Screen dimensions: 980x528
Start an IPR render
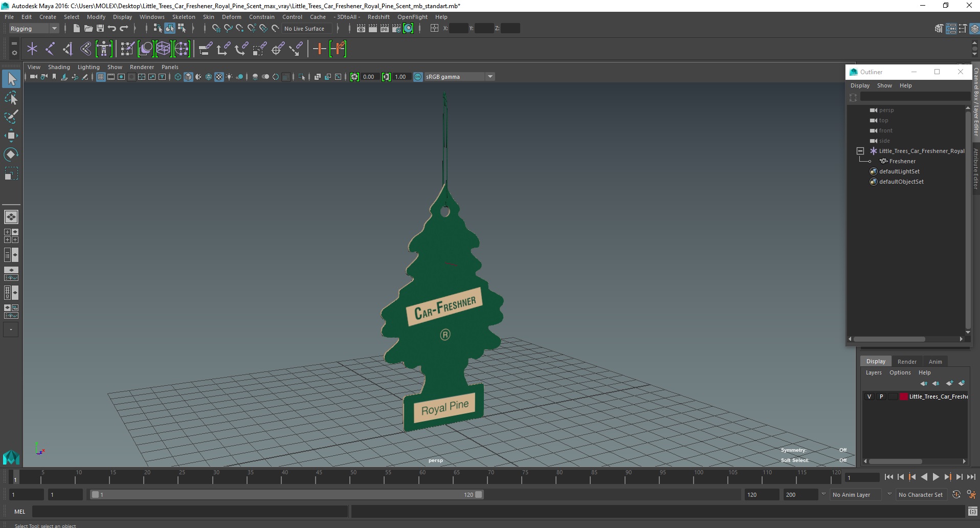(x=385, y=29)
